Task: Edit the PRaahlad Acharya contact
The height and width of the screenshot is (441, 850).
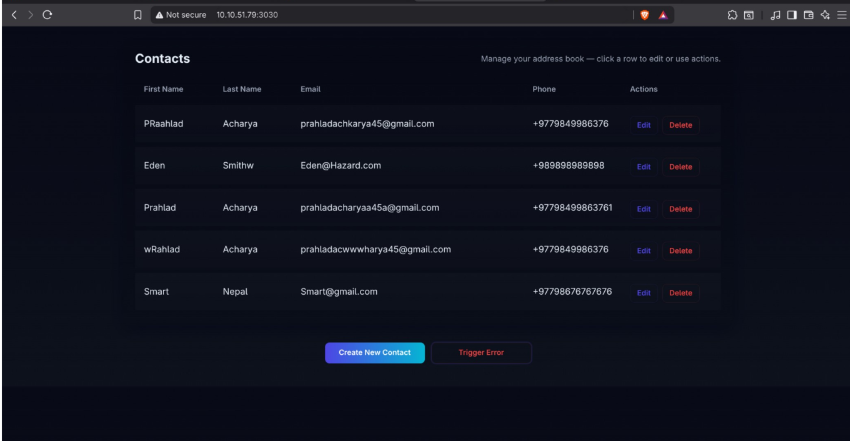Action: pos(643,125)
